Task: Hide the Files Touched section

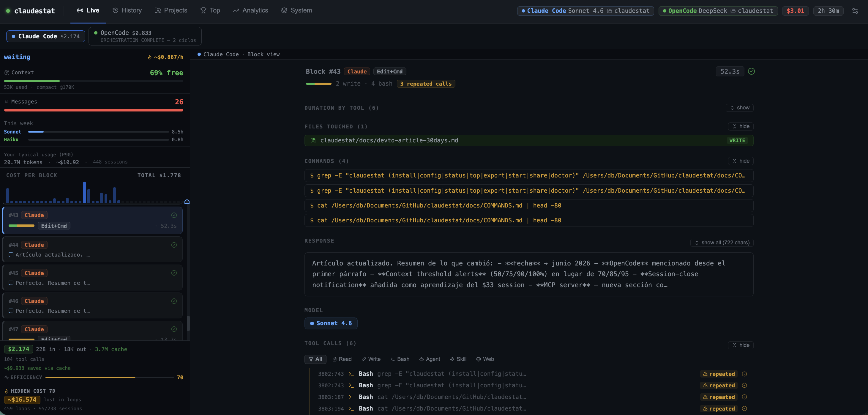Action: point(741,126)
